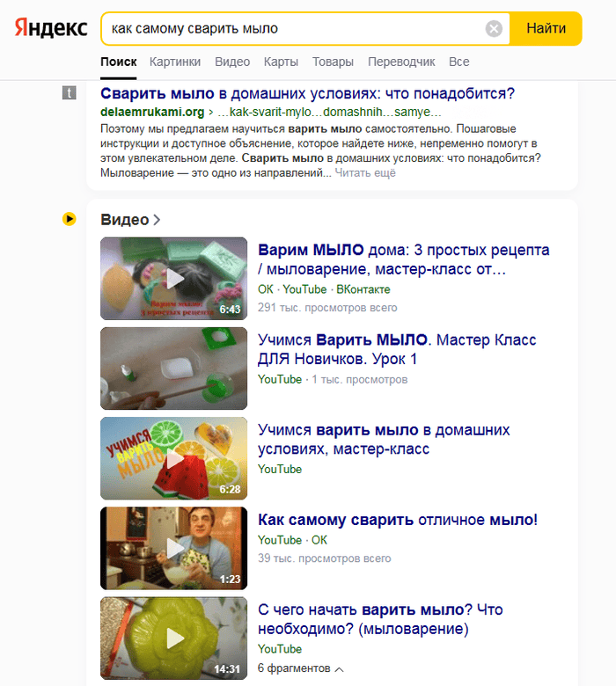Click into the search input field
616x686 pixels.
tap(293, 29)
